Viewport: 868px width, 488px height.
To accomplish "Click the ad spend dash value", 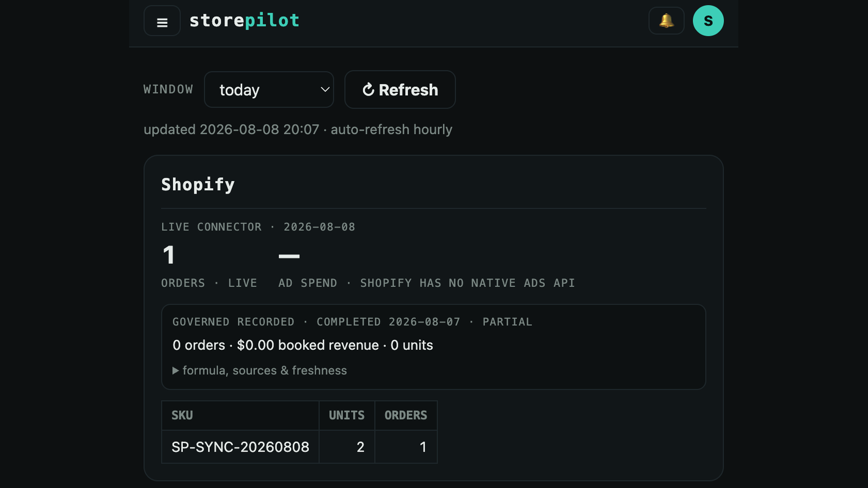I will coord(289,256).
